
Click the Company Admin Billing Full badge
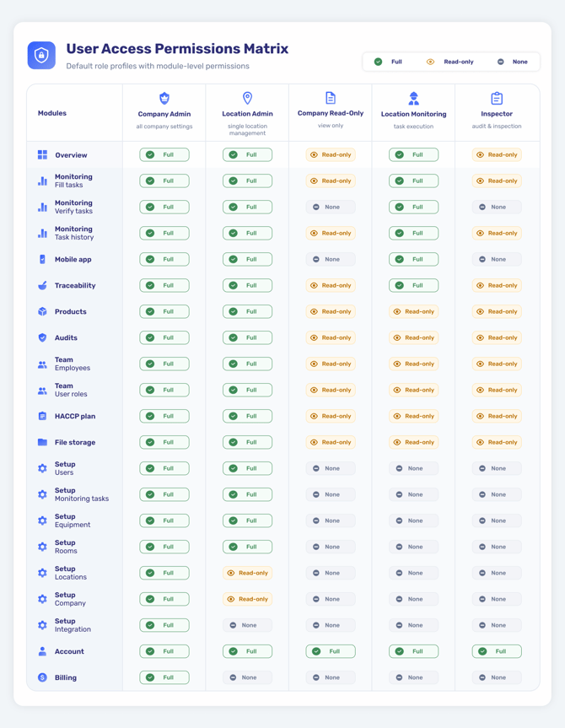164,677
